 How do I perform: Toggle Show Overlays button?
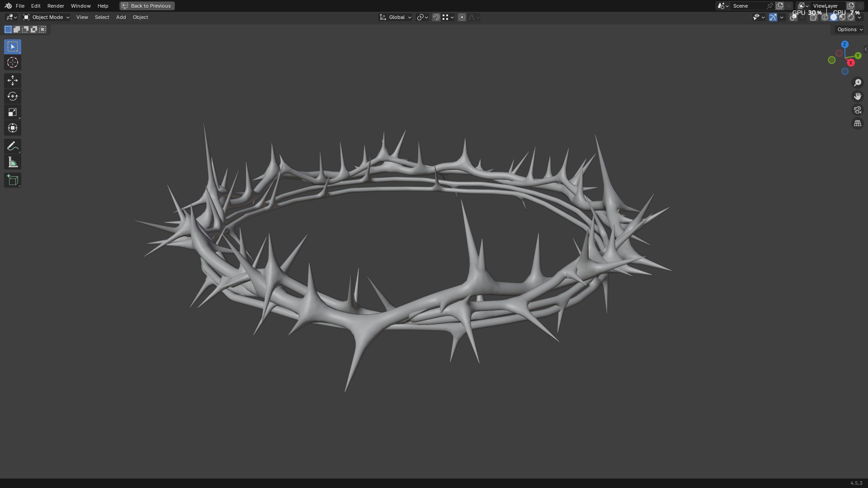tap(794, 17)
